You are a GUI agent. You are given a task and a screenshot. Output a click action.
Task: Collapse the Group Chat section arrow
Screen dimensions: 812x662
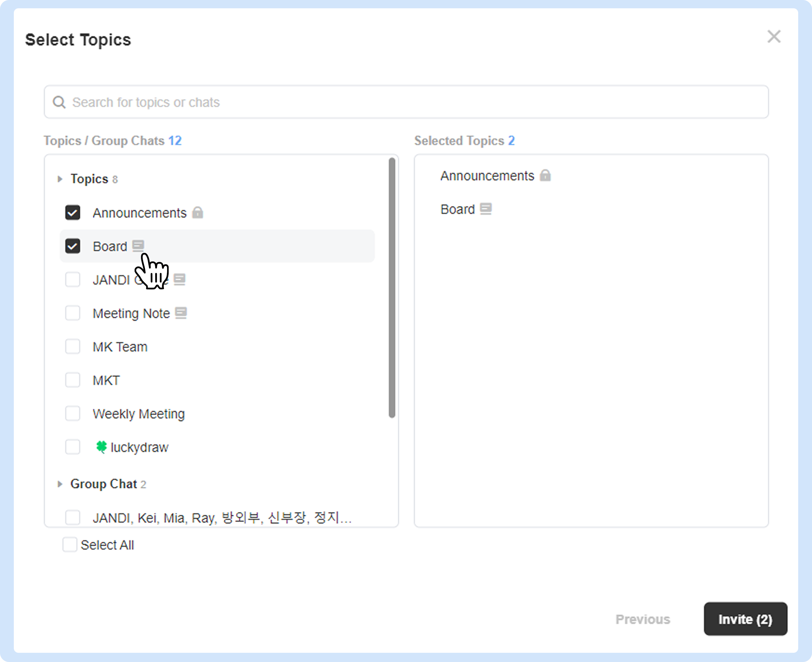[60, 484]
